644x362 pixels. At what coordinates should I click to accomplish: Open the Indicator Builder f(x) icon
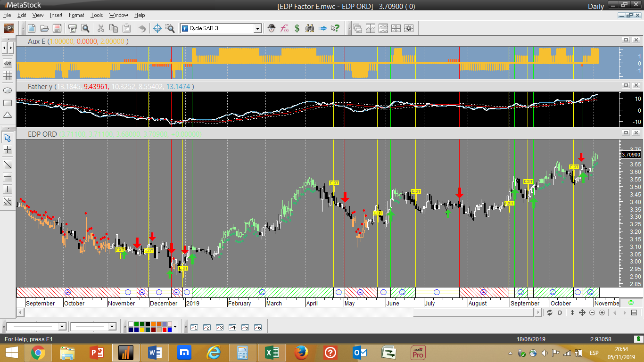(x=284, y=28)
